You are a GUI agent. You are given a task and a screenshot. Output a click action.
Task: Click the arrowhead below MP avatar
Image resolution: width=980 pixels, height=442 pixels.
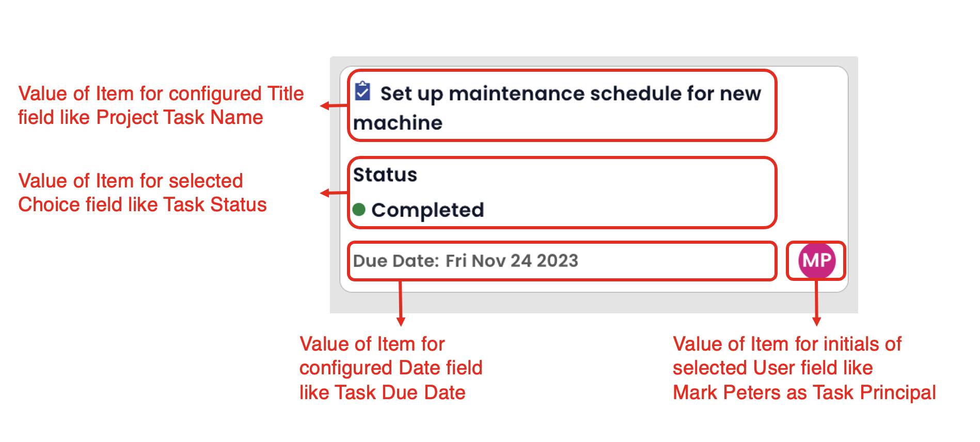[816, 322]
